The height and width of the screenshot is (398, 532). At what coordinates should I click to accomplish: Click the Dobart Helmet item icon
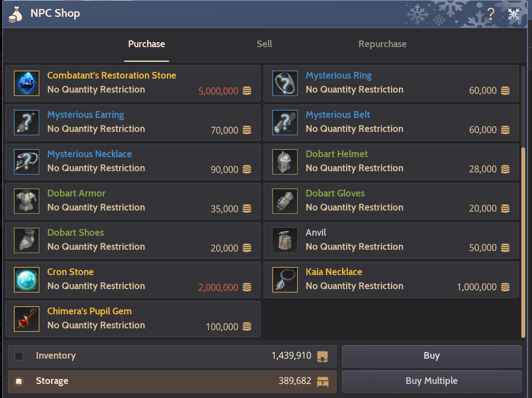click(285, 162)
